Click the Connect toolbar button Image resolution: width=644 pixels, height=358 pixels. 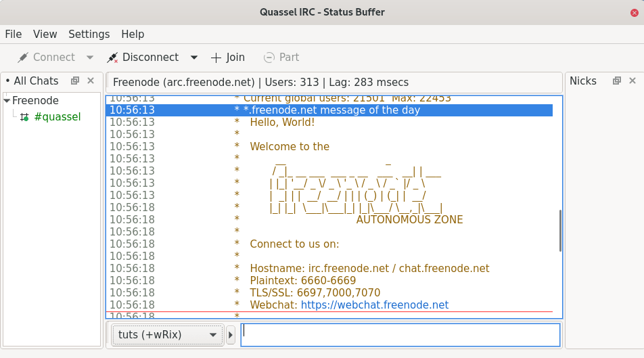pyautogui.click(x=46, y=57)
